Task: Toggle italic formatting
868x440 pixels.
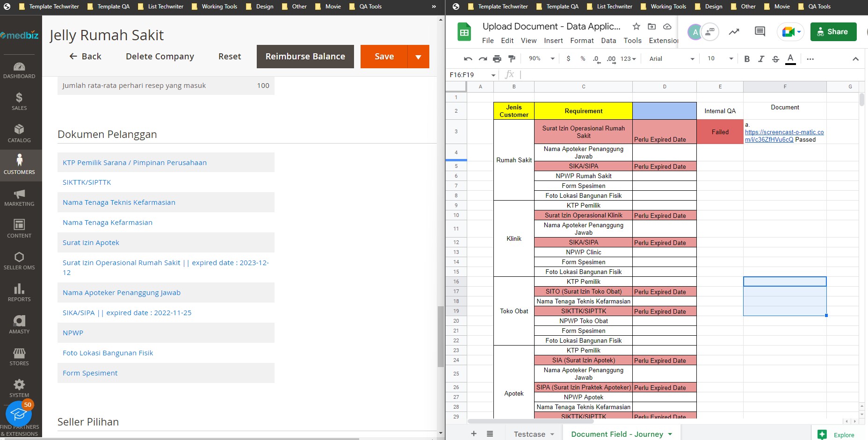Action: pyautogui.click(x=761, y=58)
